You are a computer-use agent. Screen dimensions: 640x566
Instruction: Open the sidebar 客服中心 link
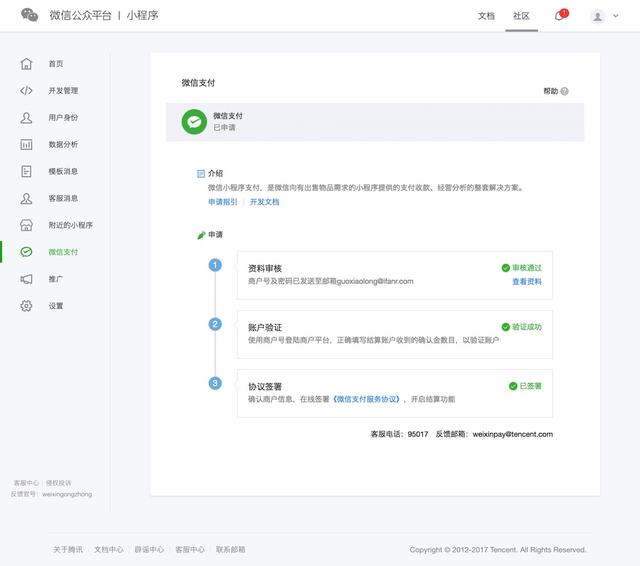(26, 483)
